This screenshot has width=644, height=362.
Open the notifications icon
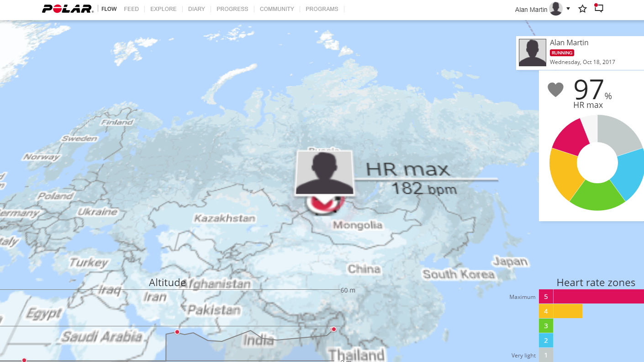pos(598,8)
